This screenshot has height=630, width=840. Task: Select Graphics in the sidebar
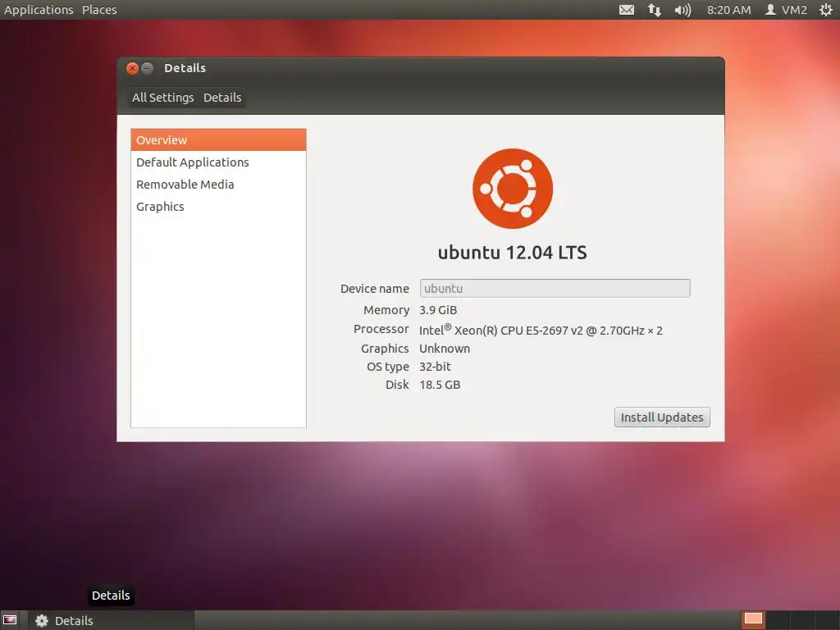coord(218,207)
